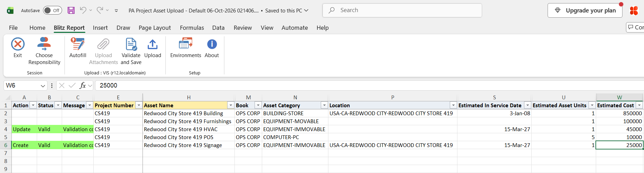Open the Help tab
Screen dimensions: 644x173
pyautogui.click(x=323, y=28)
